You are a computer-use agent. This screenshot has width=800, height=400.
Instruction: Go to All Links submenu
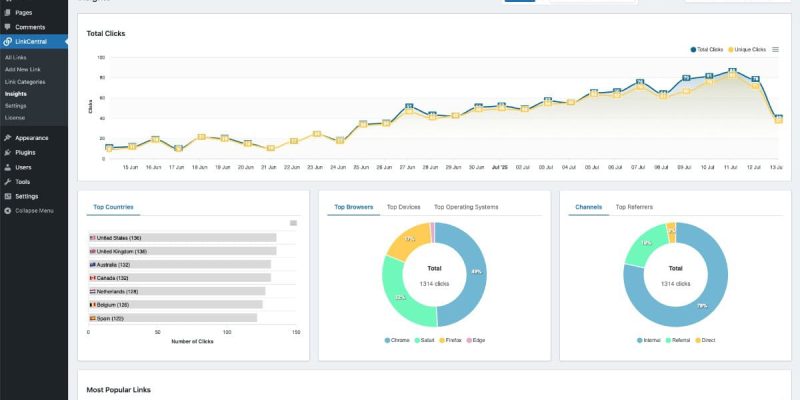tap(16, 58)
